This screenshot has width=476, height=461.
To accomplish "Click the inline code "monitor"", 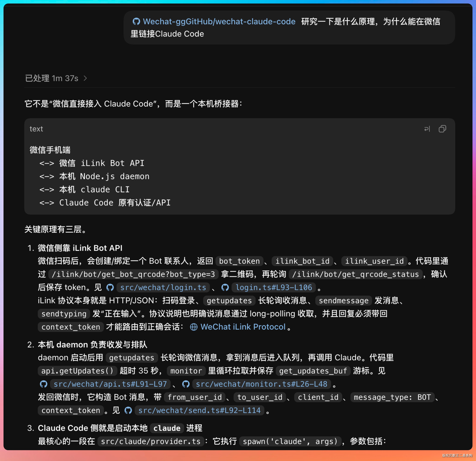I will pos(186,371).
